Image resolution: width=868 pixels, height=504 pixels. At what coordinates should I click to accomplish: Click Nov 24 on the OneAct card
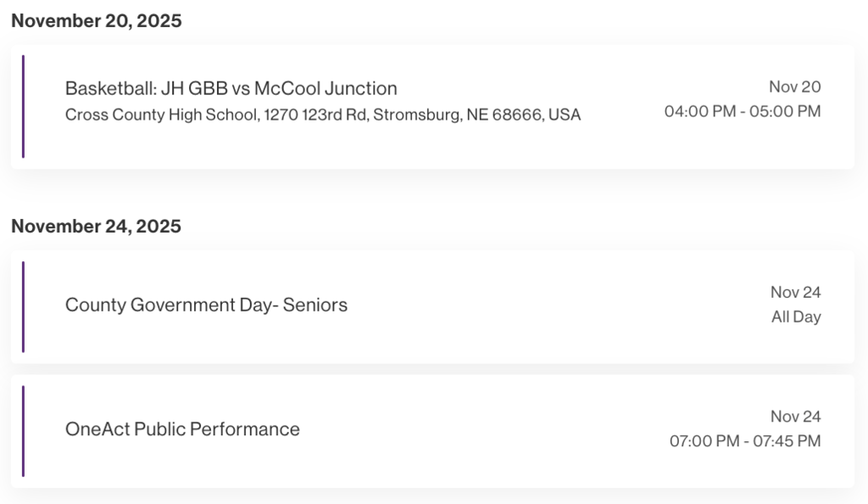795,417
